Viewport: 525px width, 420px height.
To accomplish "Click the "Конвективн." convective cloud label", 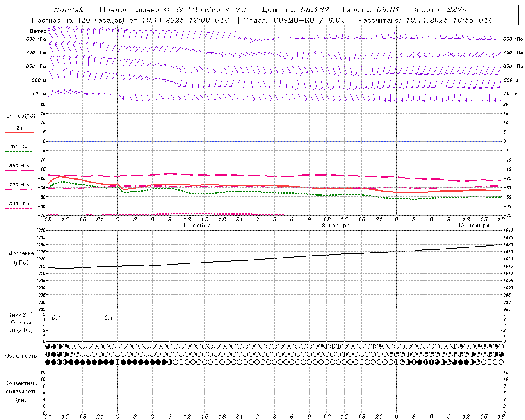I will click(21, 383).
